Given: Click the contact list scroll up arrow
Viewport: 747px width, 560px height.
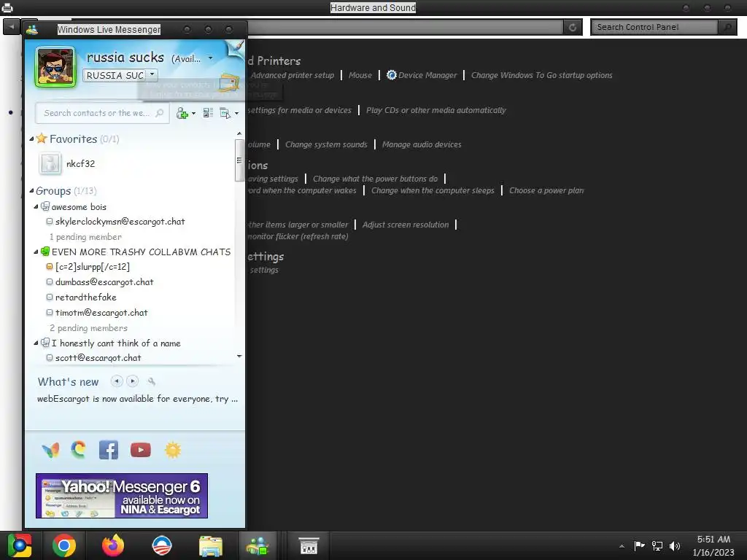Looking at the screenshot, I should [x=239, y=134].
